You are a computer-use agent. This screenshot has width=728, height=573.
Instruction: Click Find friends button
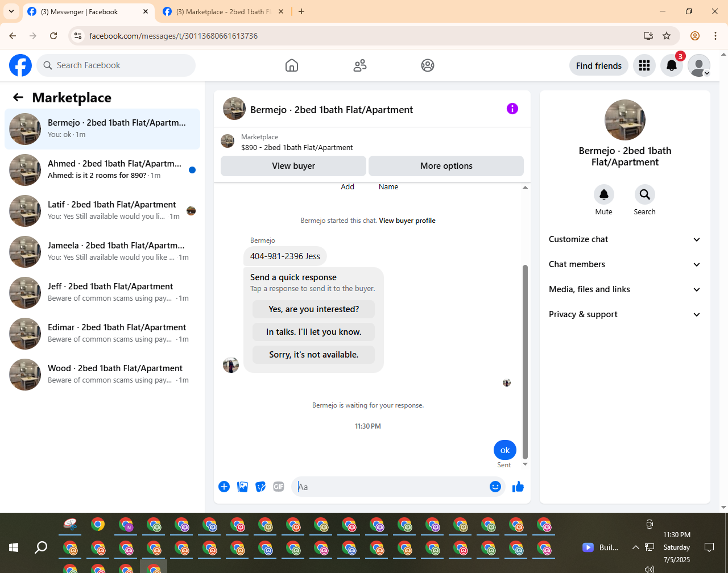point(599,65)
